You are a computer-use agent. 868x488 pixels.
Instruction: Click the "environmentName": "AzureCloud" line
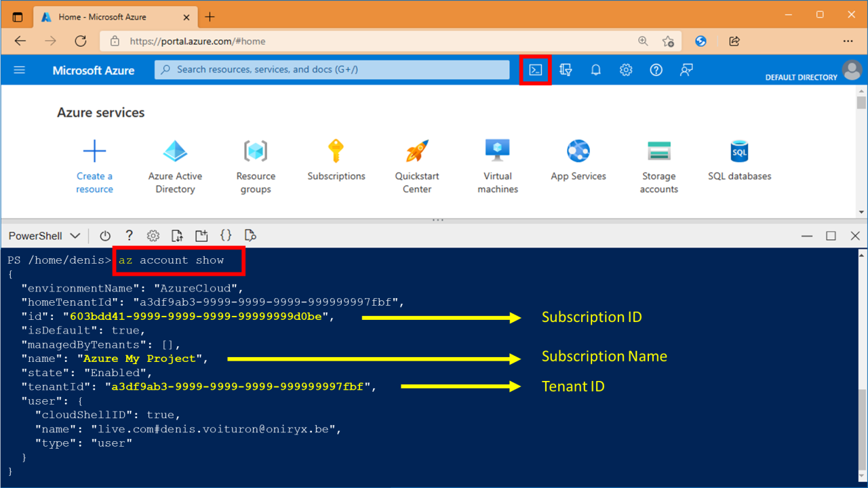click(132, 288)
